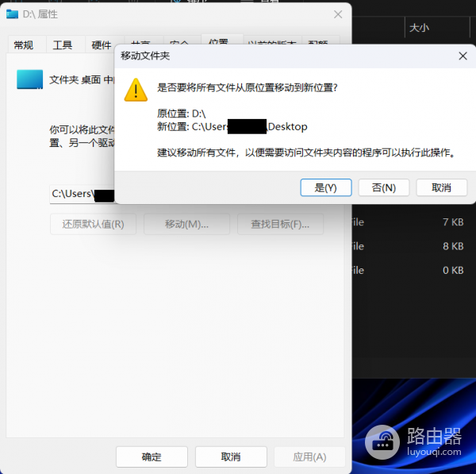Click the disabled 应用(A) button
This screenshot has height=474, width=476.
click(309, 457)
